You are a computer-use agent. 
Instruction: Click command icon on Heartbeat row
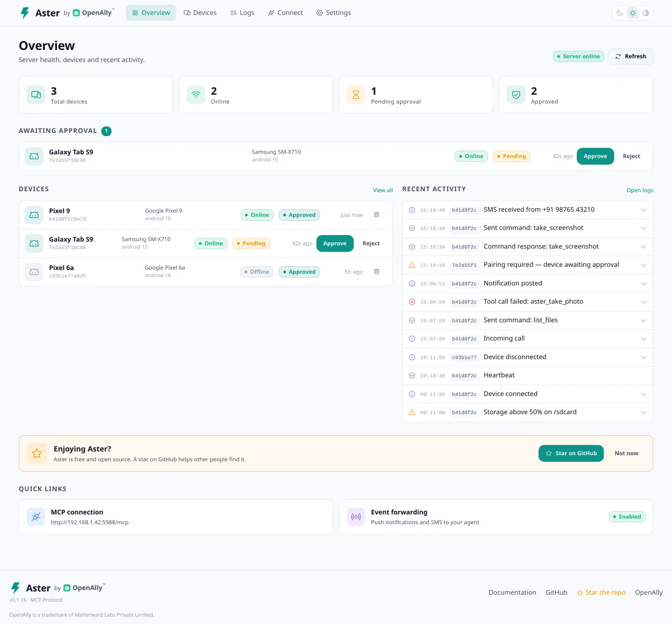tap(412, 375)
